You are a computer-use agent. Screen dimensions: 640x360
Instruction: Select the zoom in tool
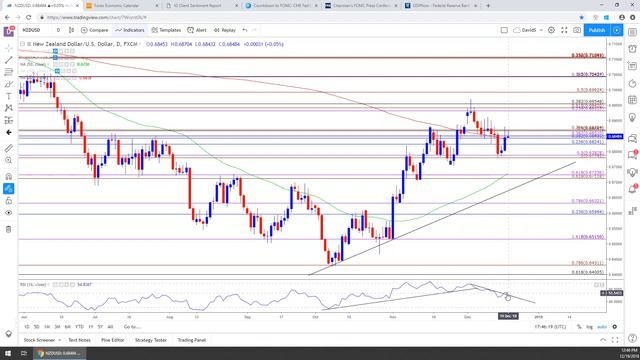coord(9,160)
